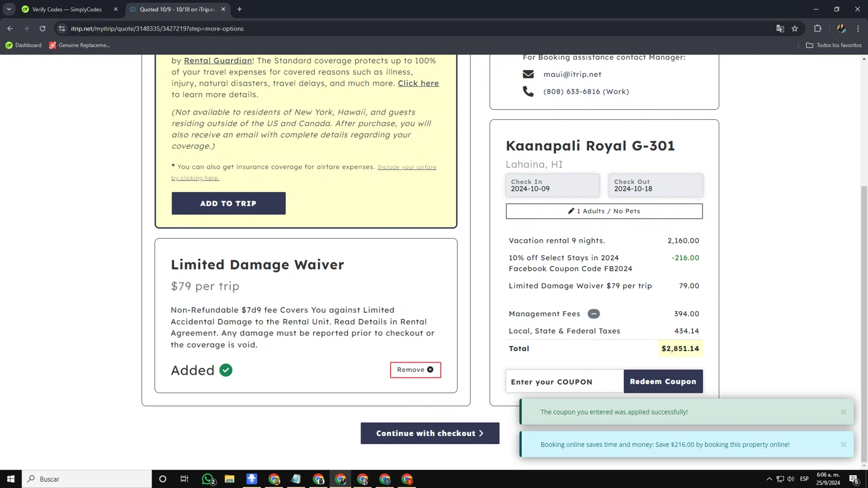868x488 pixels.
Task: Bookmark this page with the star icon
Action: coord(795,28)
